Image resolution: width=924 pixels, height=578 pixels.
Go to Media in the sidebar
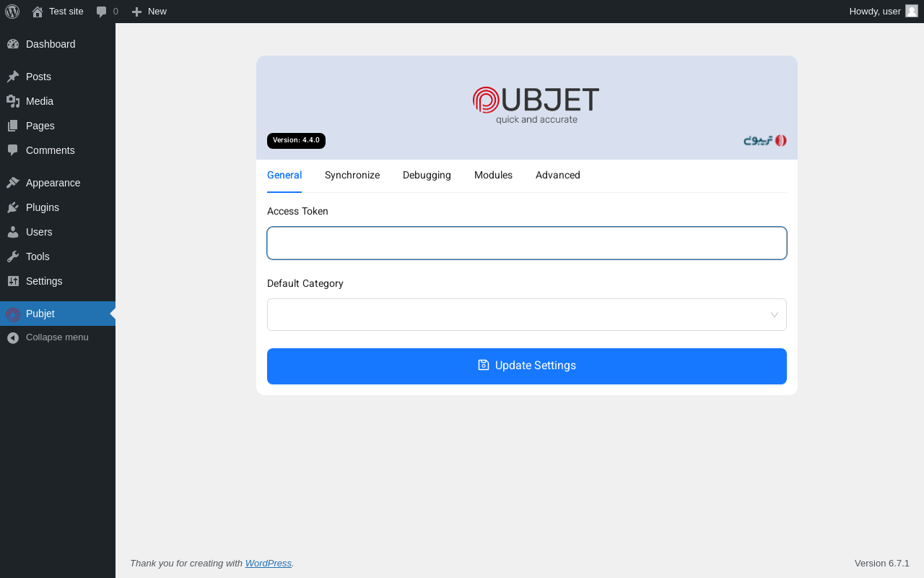(x=58, y=101)
